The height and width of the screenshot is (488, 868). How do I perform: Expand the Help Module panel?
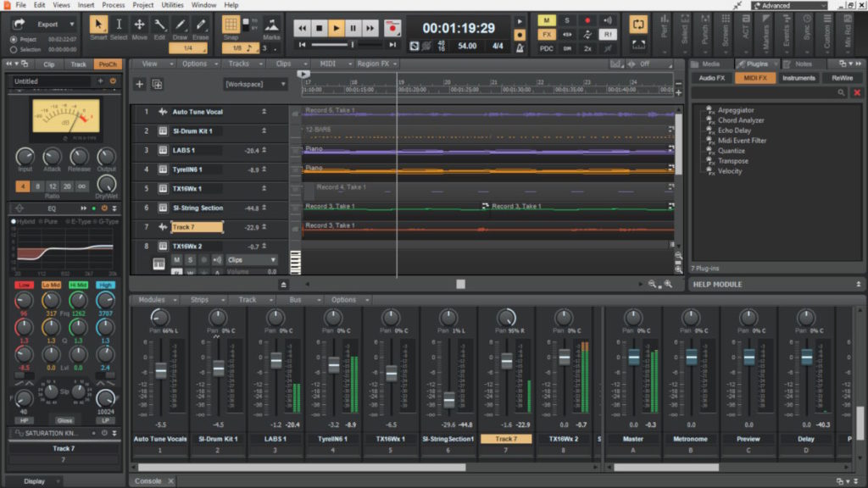858,284
